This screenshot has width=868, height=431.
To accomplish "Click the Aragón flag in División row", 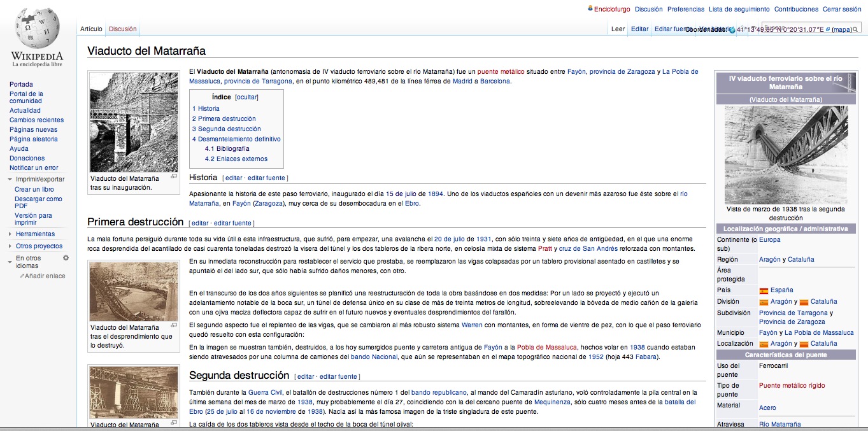I will point(764,302).
